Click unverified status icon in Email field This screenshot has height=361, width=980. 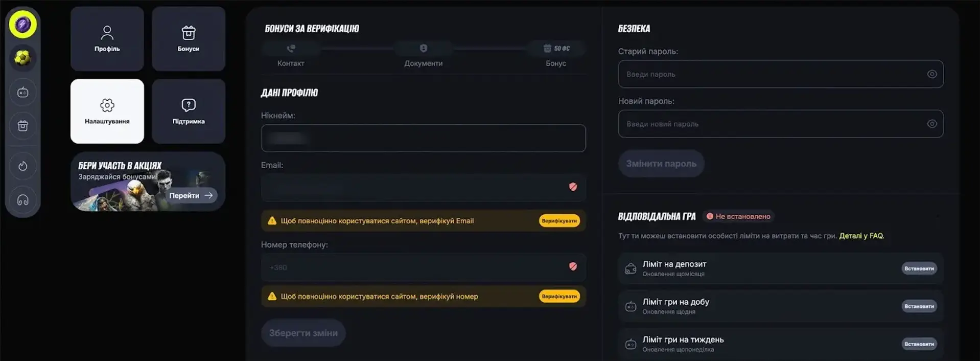pos(573,187)
